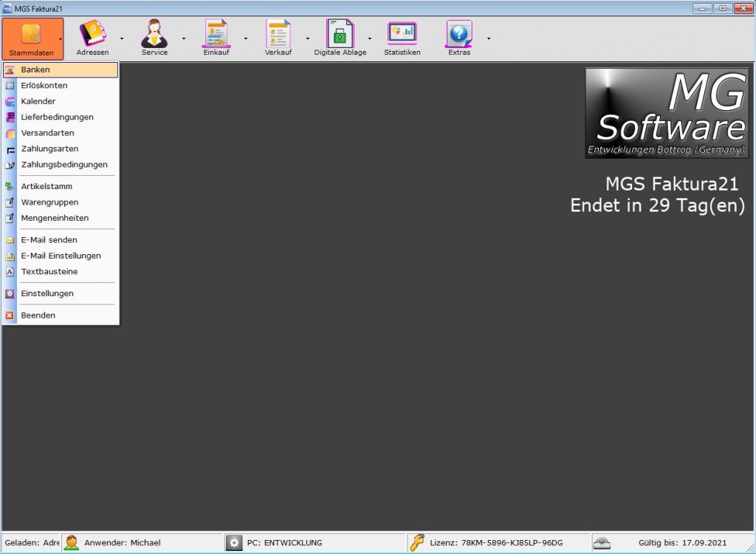
Task: Click 'Endet in 29 Tag(en)' text
Action: [658, 205]
